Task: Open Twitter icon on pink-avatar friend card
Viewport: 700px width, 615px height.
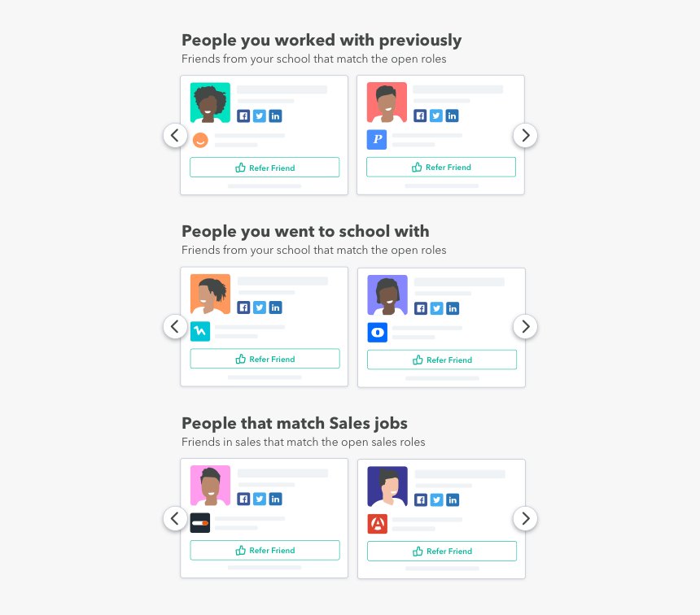Action: click(260, 499)
